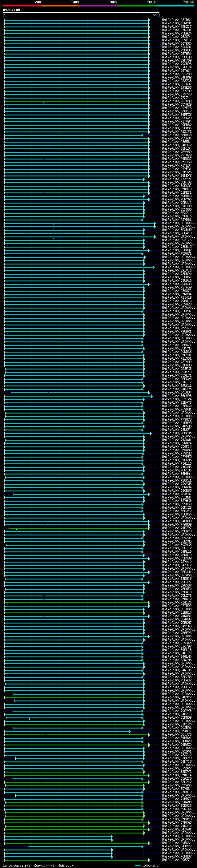Image resolution: width=197 pixels, height=868 pixels.
Task: Click label UniRef100_B2YHX8
Action: click(x=176, y=501)
